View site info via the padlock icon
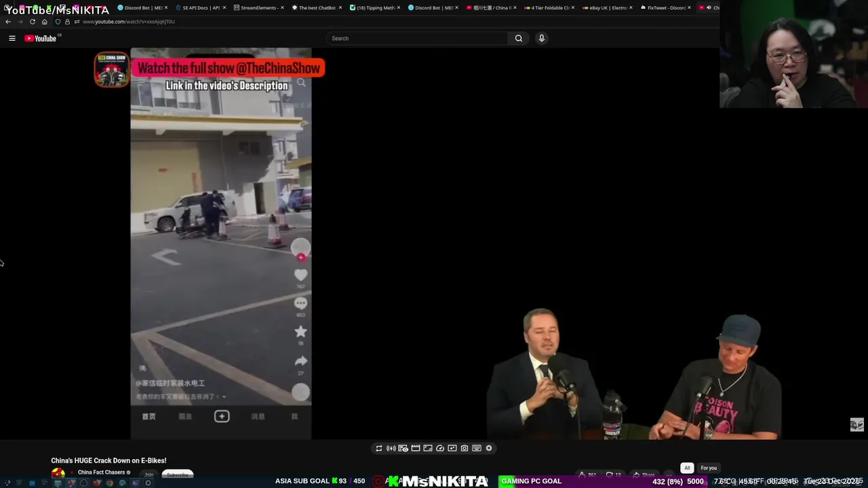868x488 pixels. [67, 22]
